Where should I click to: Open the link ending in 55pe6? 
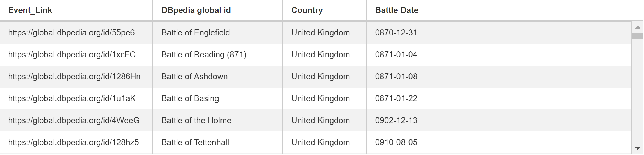click(71, 33)
